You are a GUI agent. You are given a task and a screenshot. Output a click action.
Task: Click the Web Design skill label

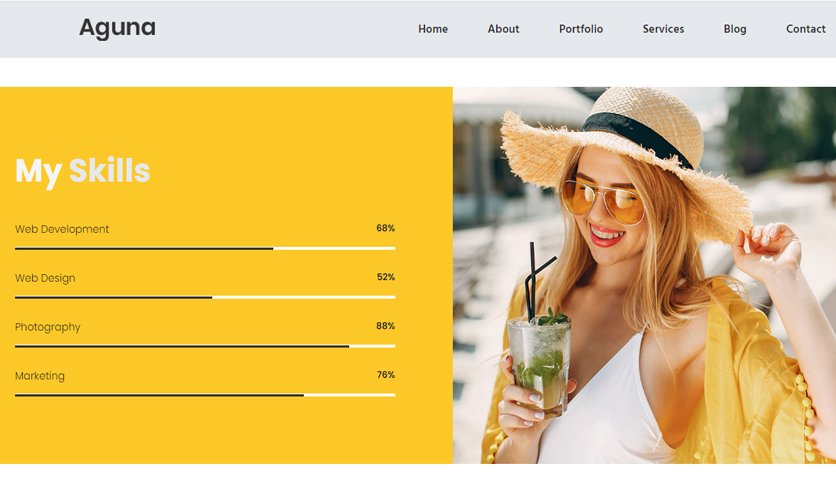coord(45,278)
